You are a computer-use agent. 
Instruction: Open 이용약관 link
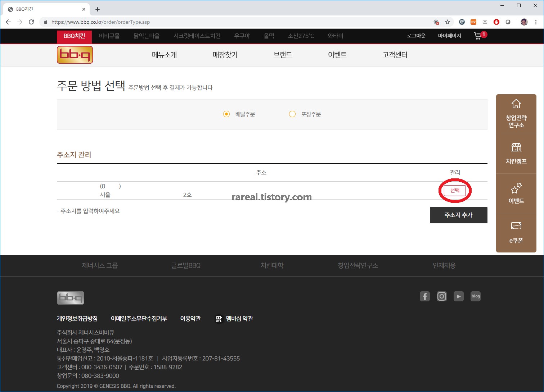tap(190, 319)
